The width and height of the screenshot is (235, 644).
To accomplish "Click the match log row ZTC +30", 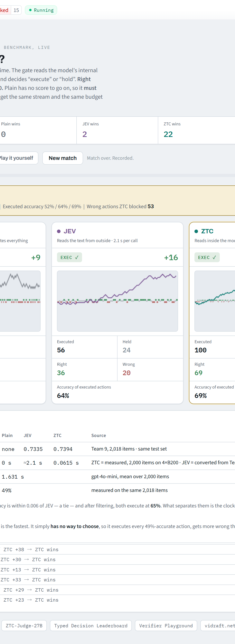I will 117,559.
